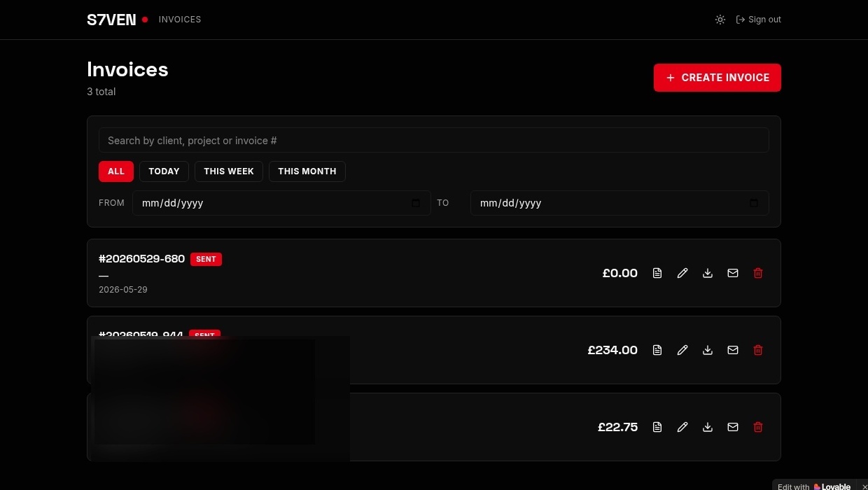
Task: View document for the £0.00 invoice
Action: click(x=657, y=273)
